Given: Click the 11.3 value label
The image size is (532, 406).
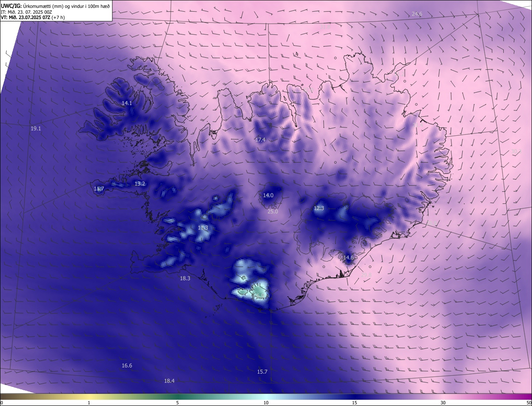Looking at the screenshot, I should coord(203,227).
